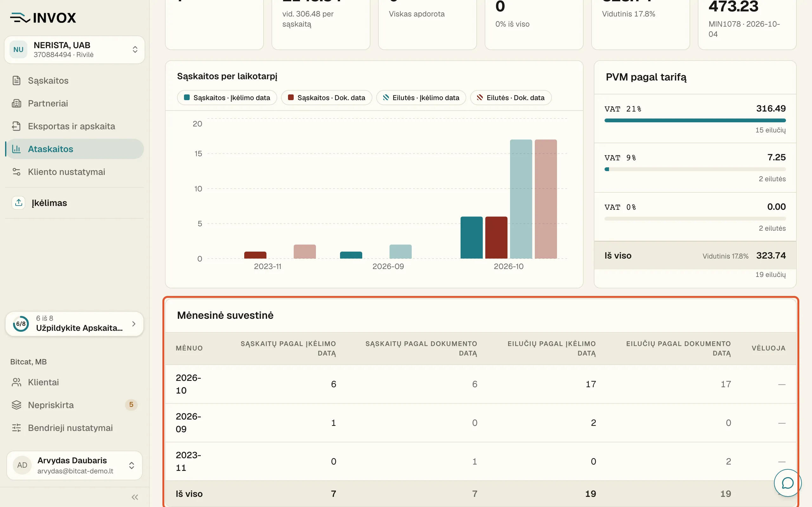Toggle Eilutės · Dok. data series

coord(511,98)
